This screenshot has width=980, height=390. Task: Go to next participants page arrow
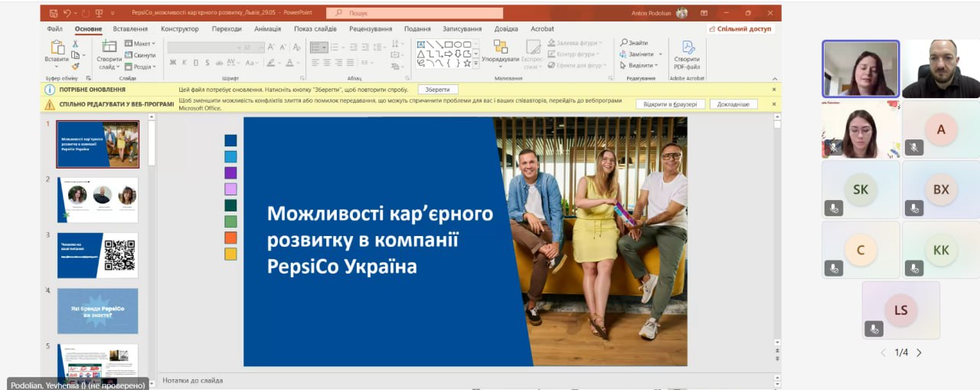point(919,352)
